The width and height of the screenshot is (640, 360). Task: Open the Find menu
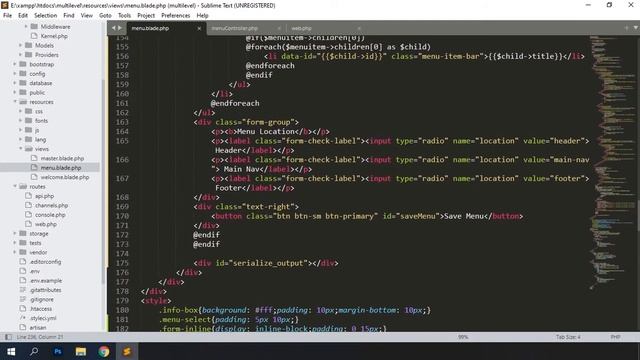click(69, 16)
